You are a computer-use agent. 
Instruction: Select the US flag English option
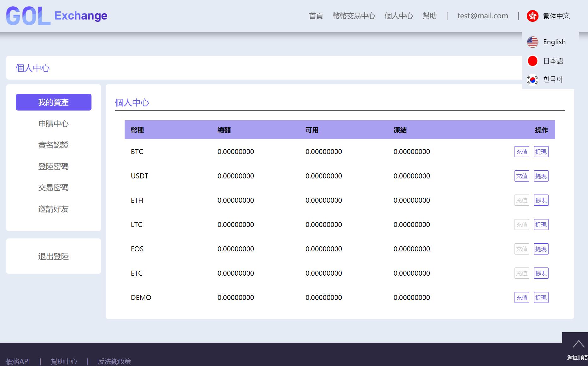(533, 42)
